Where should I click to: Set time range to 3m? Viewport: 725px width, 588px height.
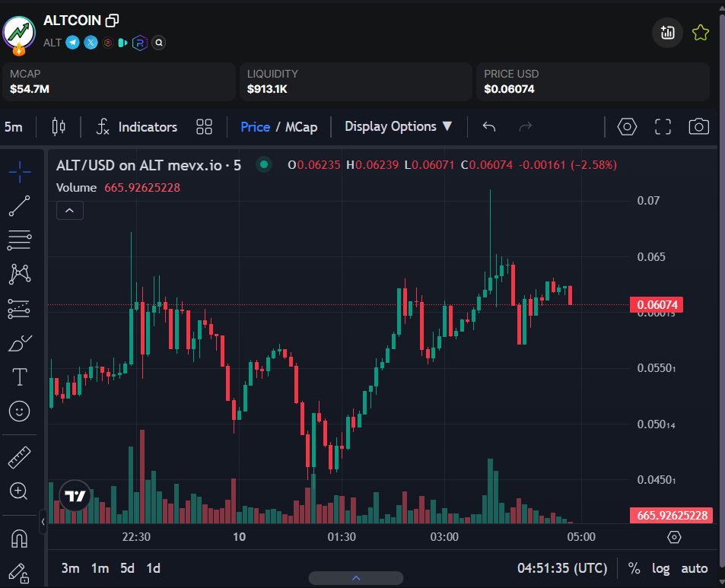pos(70,568)
